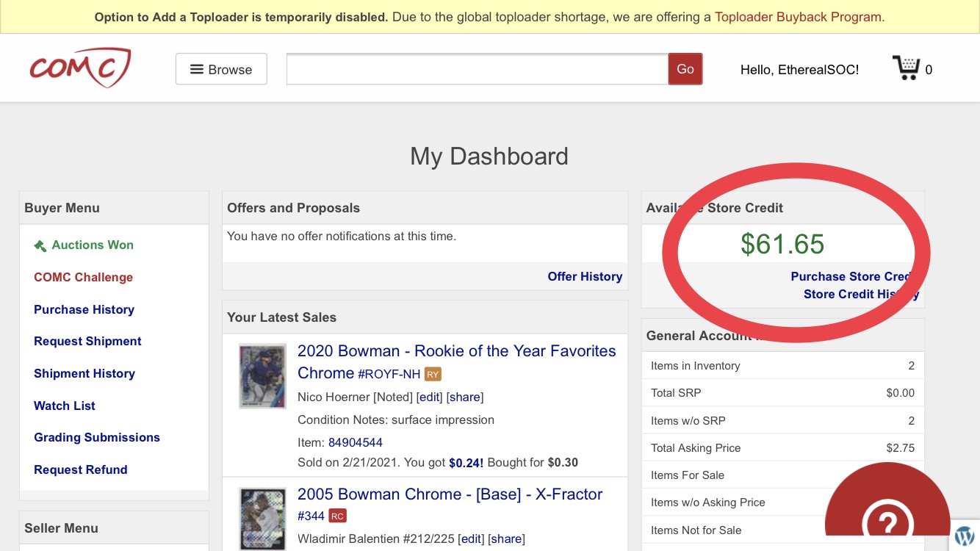The height and width of the screenshot is (551, 980).
Task: Click the WordPress icon in the corner
Action: (965, 536)
